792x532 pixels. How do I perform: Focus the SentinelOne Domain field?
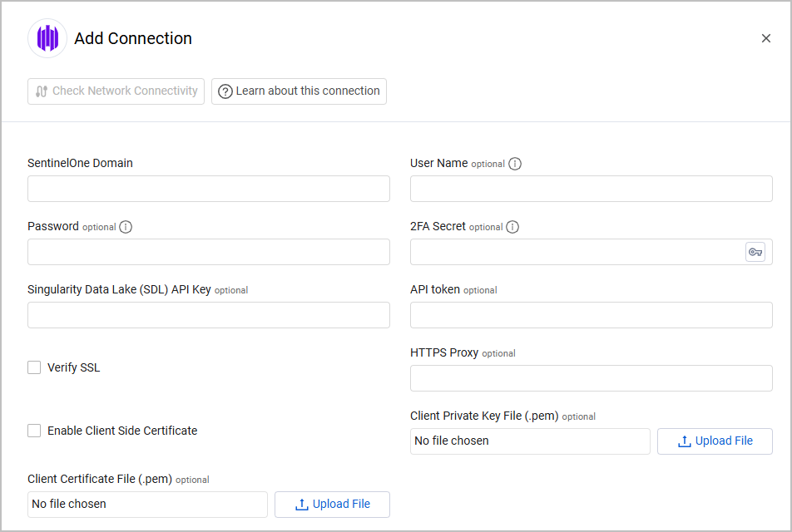pyautogui.click(x=208, y=189)
